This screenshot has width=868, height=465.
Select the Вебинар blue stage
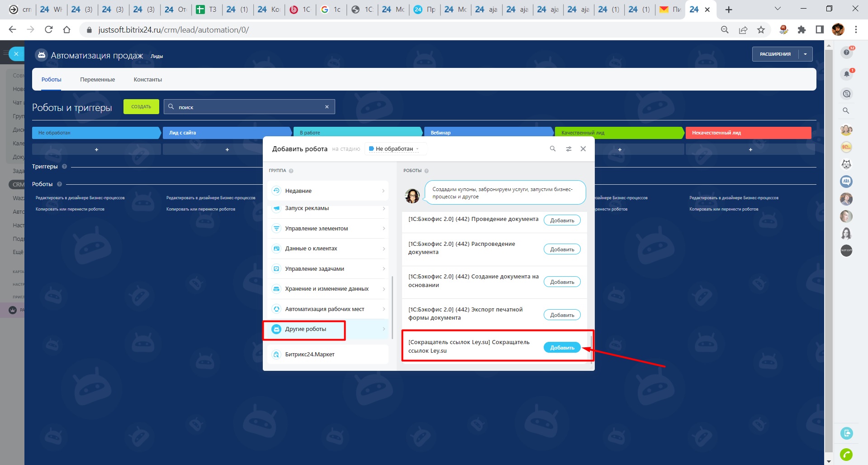click(489, 133)
